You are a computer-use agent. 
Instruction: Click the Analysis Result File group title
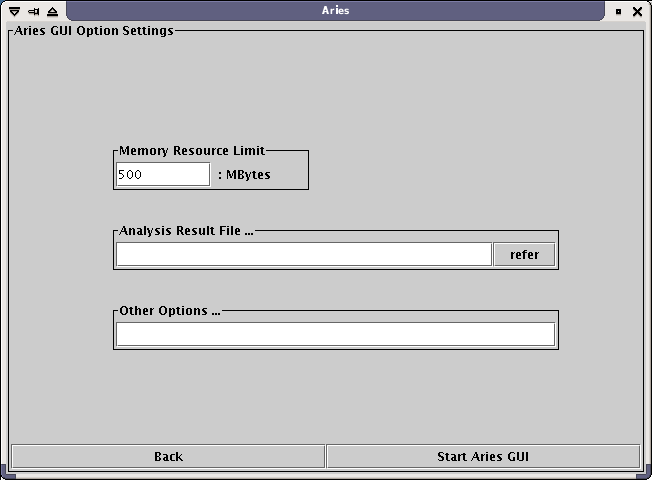(x=186, y=230)
